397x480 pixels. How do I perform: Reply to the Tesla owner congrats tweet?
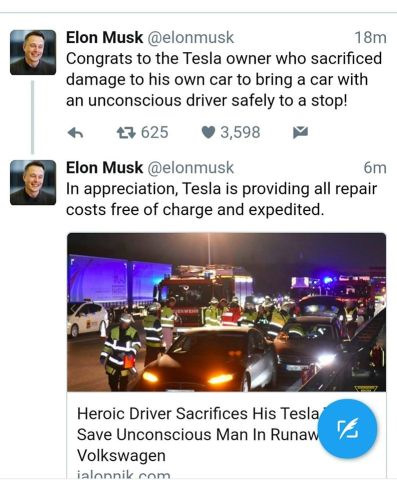75,133
